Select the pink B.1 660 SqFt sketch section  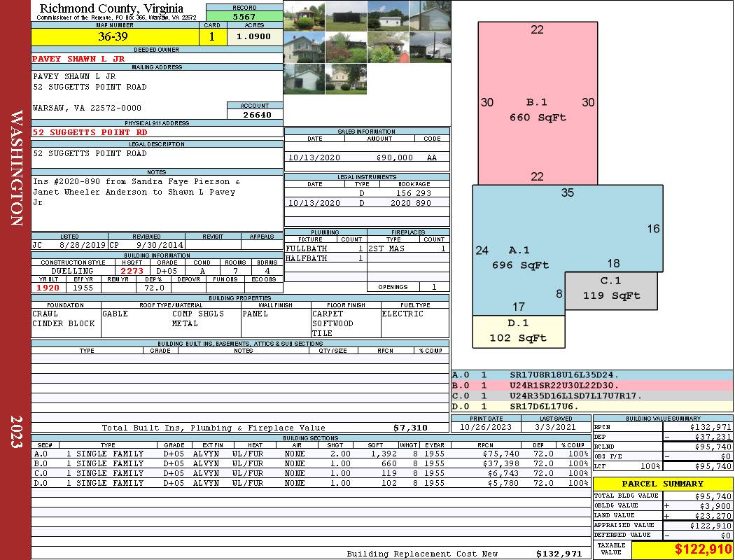[538, 103]
